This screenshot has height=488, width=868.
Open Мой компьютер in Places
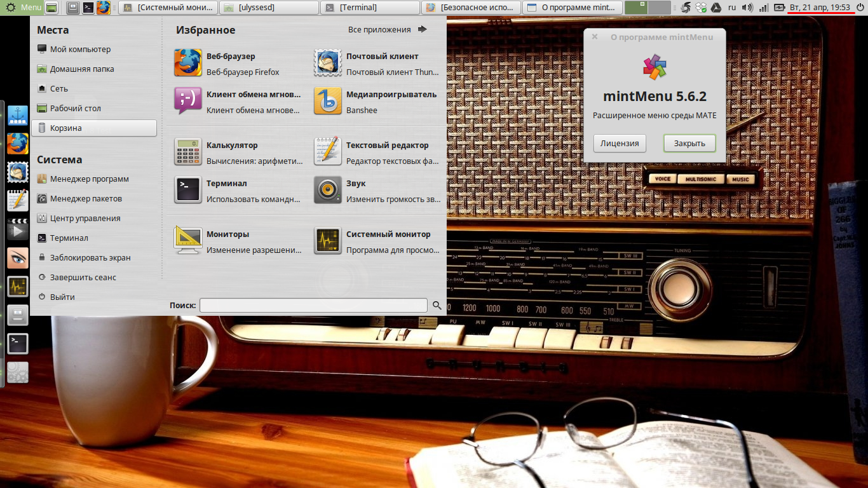tap(94, 49)
